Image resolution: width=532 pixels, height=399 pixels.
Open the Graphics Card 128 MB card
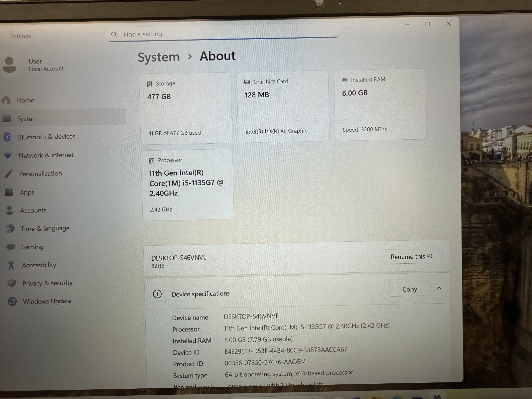[x=283, y=106]
